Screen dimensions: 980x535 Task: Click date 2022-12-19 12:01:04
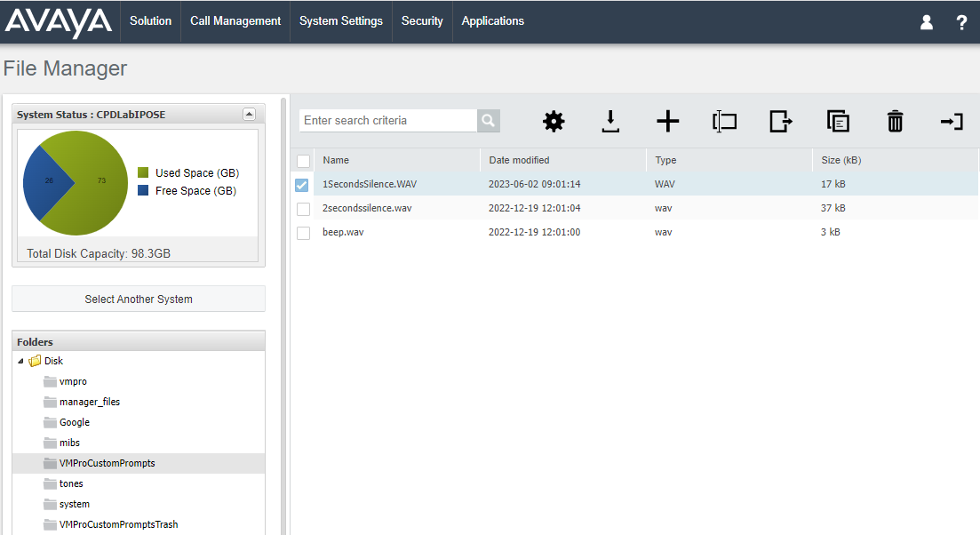[534, 208]
